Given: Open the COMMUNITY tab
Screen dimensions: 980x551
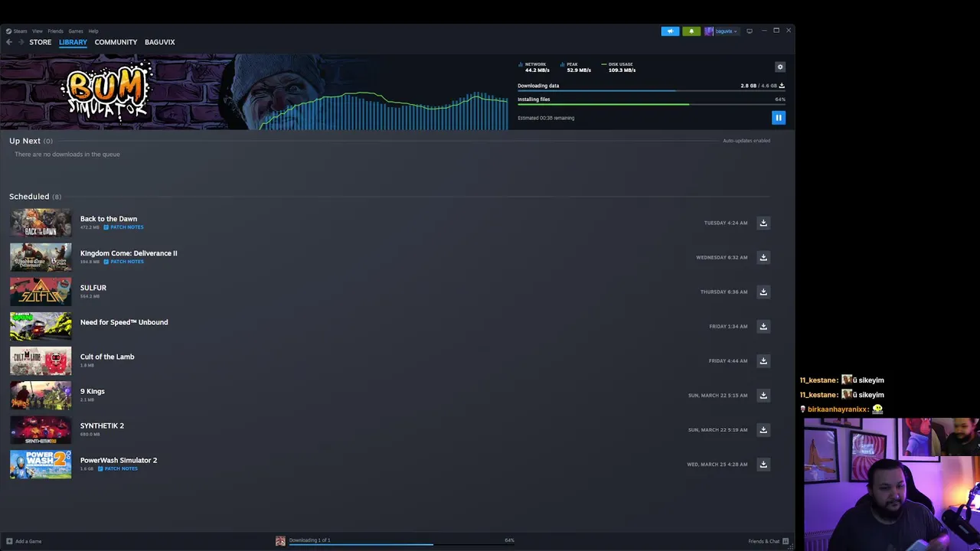Looking at the screenshot, I should [116, 42].
